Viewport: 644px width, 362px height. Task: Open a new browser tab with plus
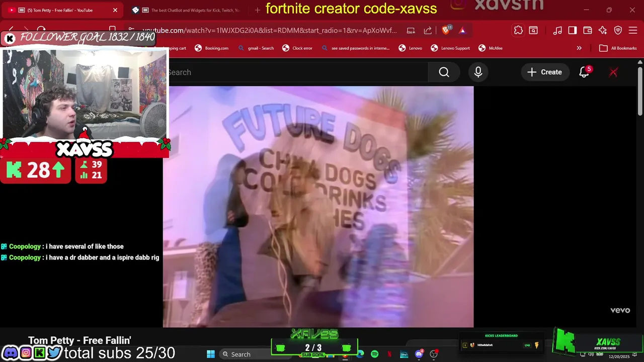[x=258, y=10]
